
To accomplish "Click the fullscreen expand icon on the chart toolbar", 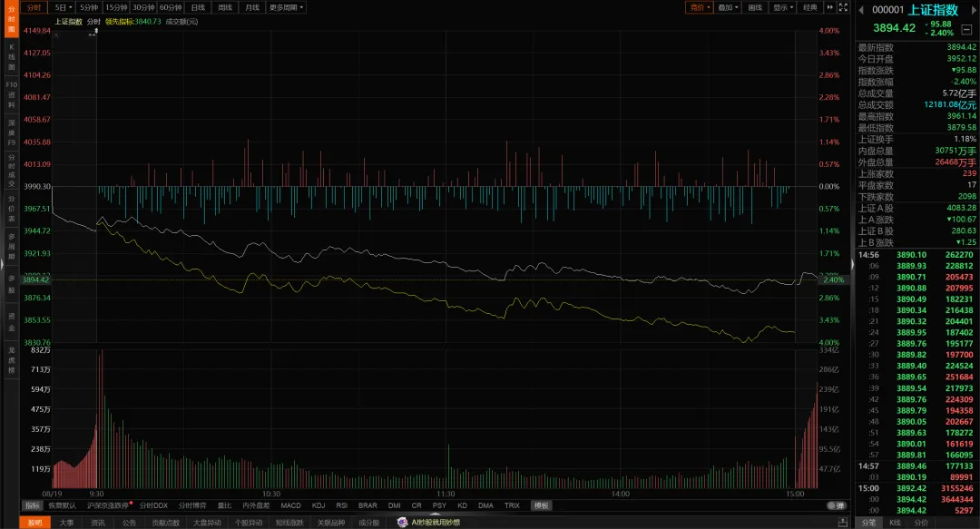I will click(x=842, y=7).
